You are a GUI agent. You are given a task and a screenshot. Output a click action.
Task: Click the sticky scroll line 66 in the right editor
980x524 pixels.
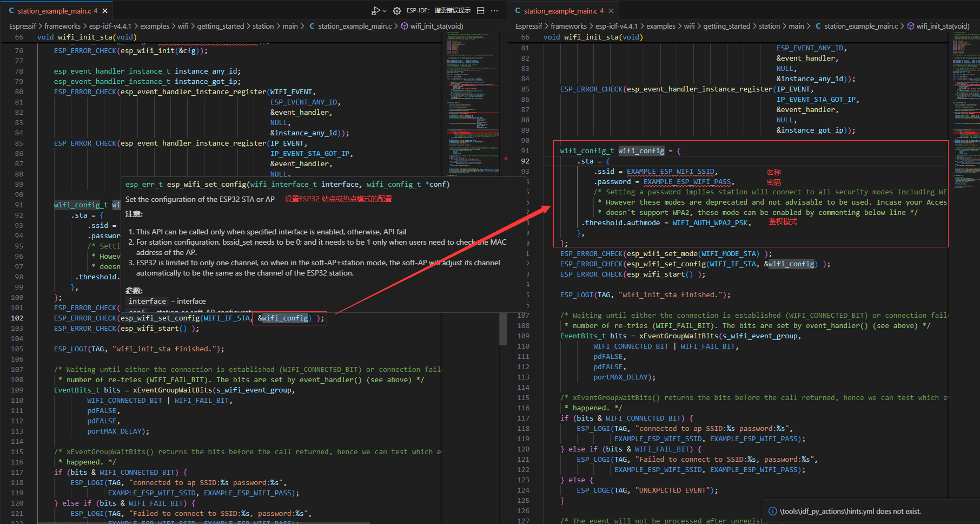tap(729, 37)
